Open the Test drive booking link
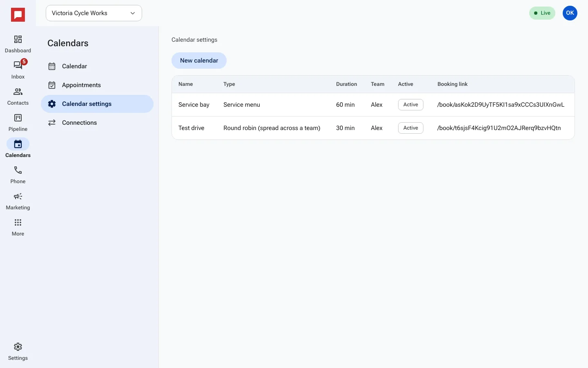This screenshot has width=588, height=368. tap(499, 128)
